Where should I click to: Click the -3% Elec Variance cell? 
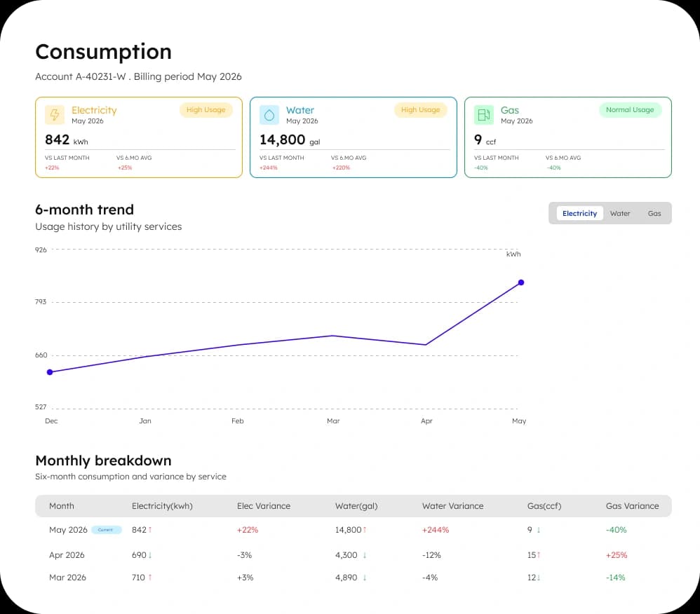244,555
